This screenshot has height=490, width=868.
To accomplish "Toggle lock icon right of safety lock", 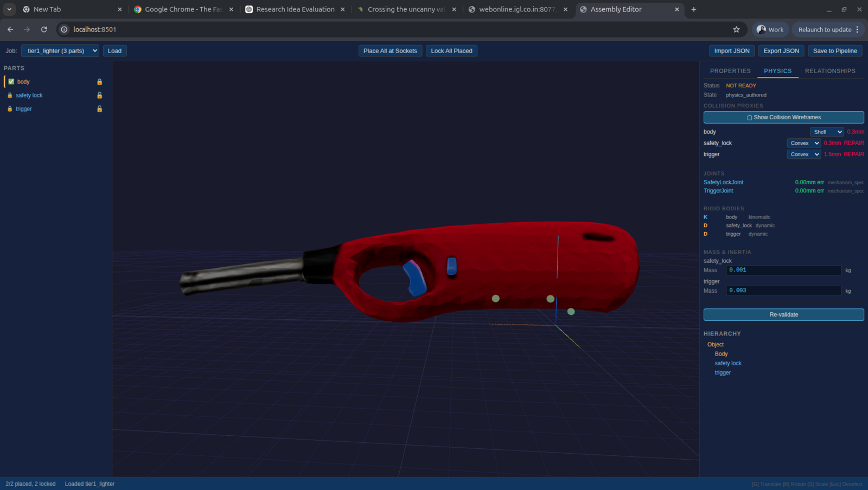I will click(99, 95).
